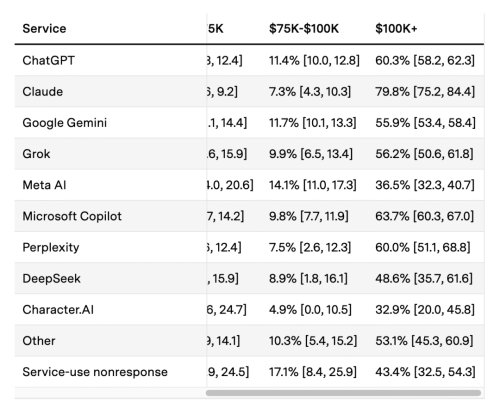Select the Service-use nonresponse row label
The image size is (500, 413).
pos(95,372)
